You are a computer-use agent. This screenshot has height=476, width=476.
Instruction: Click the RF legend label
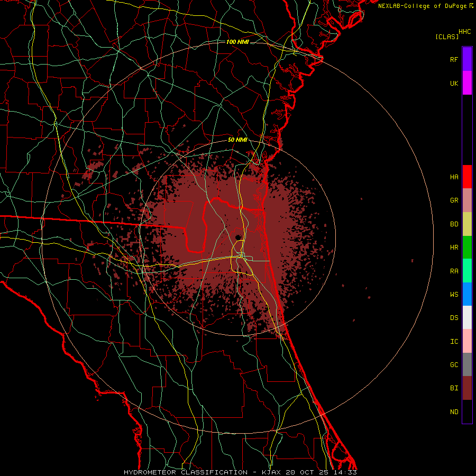(x=454, y=59)
